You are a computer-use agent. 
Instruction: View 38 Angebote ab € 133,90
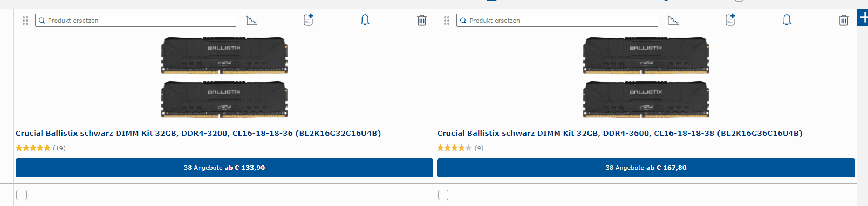pyautogui.click(x=224, y=168)
